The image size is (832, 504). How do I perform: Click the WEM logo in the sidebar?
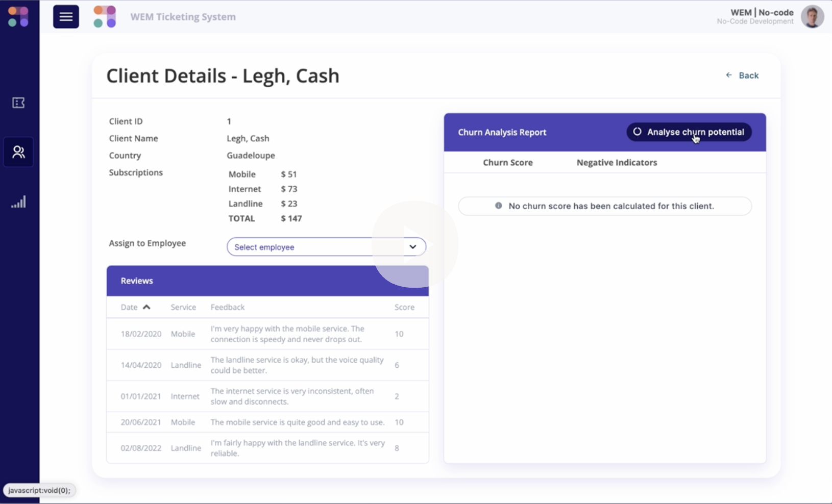(x=18, y=17)
